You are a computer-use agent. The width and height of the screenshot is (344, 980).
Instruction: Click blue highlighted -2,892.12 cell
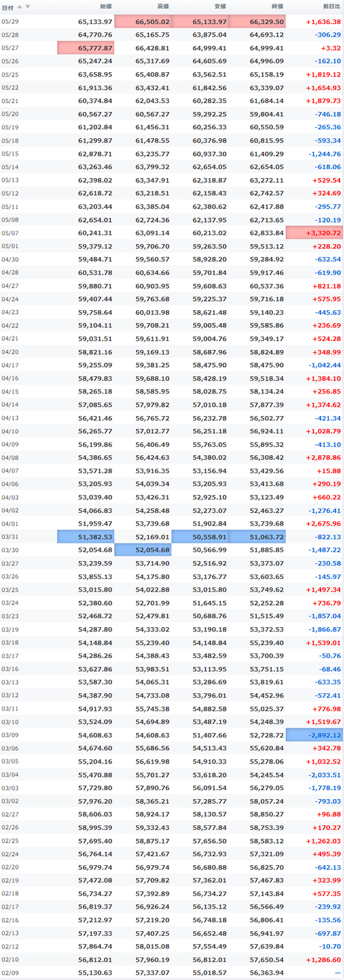click(314, 736)
